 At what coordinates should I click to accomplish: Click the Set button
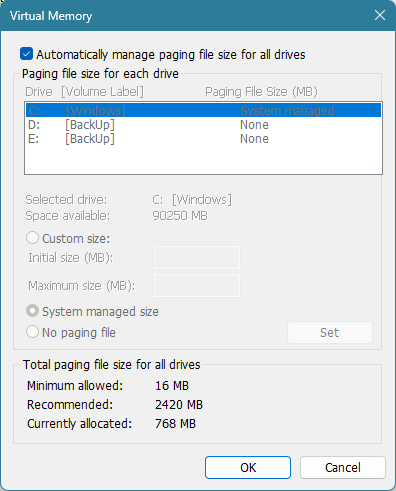330,332
